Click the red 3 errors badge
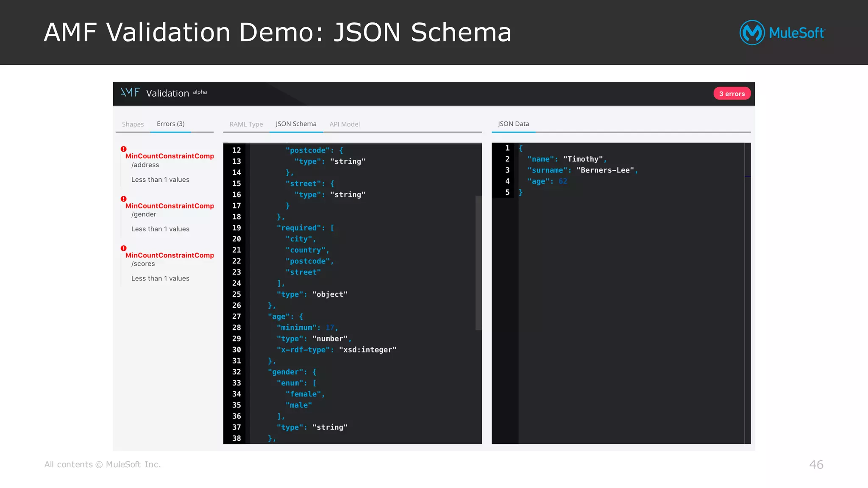The height and width of the screenshot is (488, 868). [x=732, y=94]
